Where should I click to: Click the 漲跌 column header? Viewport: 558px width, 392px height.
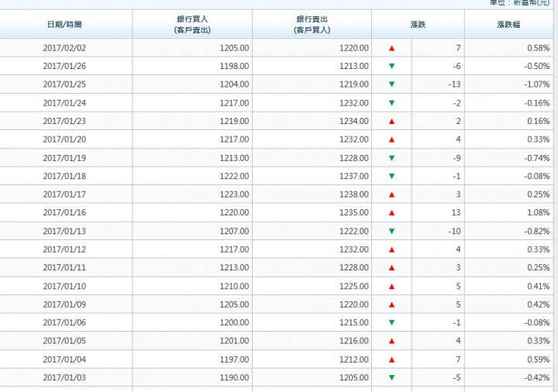pos(418,25)
